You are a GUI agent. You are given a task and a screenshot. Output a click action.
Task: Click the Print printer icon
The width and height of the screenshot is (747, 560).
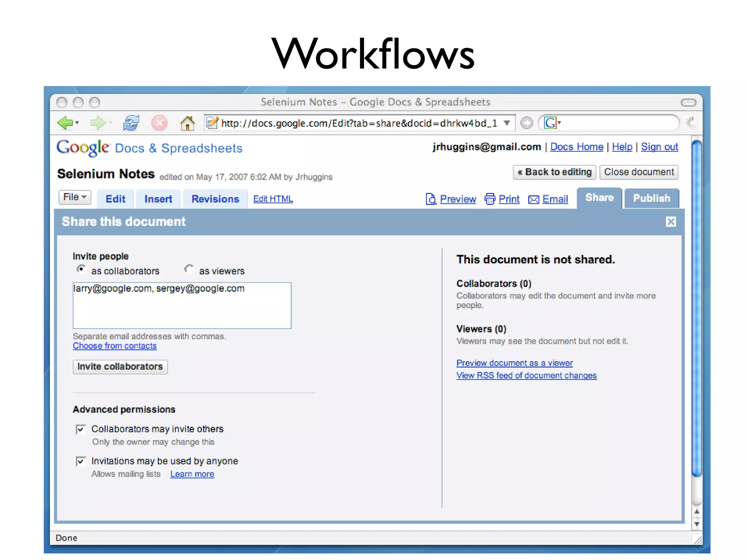coord(490,199)
